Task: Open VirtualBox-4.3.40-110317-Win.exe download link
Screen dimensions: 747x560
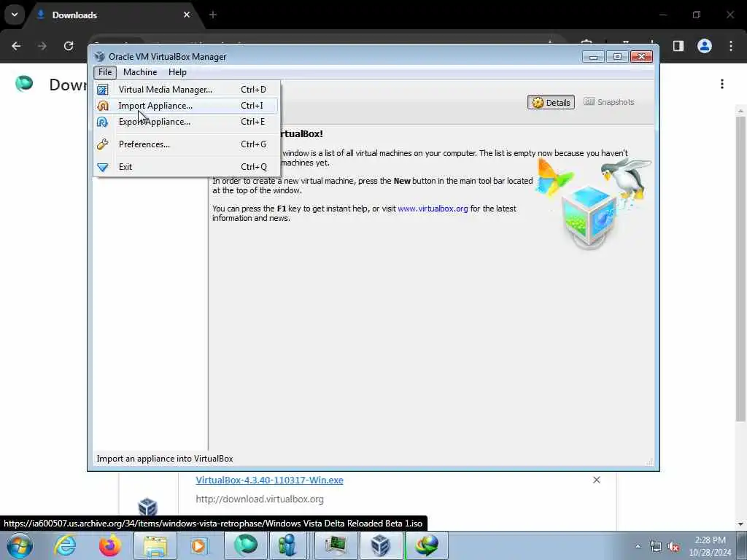Action: (x=269, y=480)
